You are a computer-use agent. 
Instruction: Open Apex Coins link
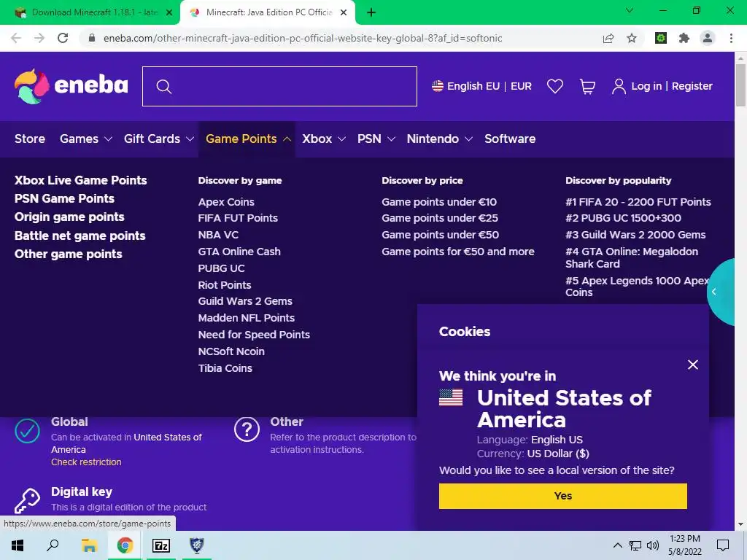click(226, 202)
